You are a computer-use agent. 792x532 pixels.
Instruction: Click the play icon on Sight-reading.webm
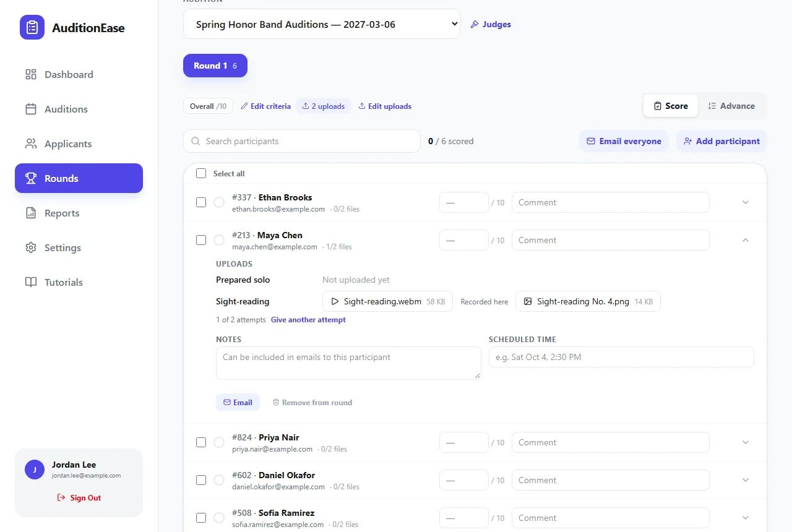pyautogui.click(x=335, y=301)
